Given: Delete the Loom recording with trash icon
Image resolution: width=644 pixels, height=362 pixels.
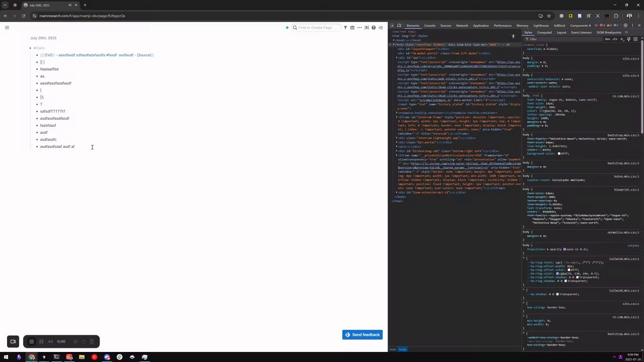Looking at the screenshot, I should [92, 342].
